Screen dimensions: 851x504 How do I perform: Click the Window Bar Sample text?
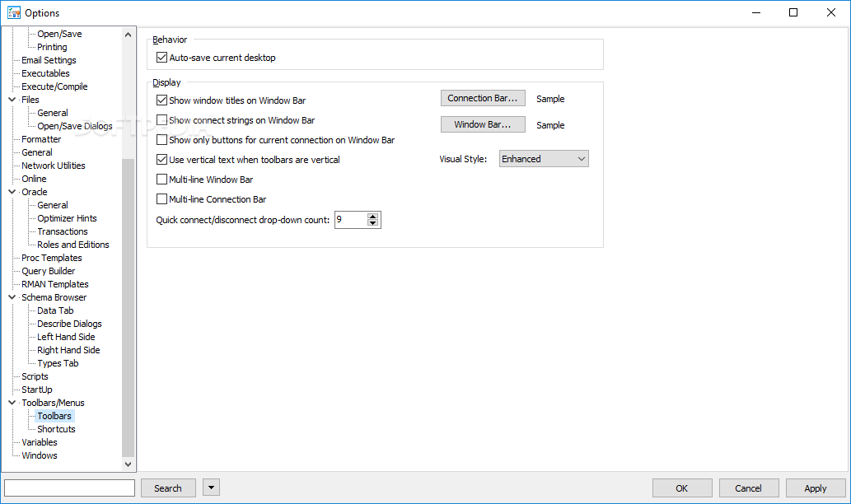pyautogui.click(x=550, y=125)
